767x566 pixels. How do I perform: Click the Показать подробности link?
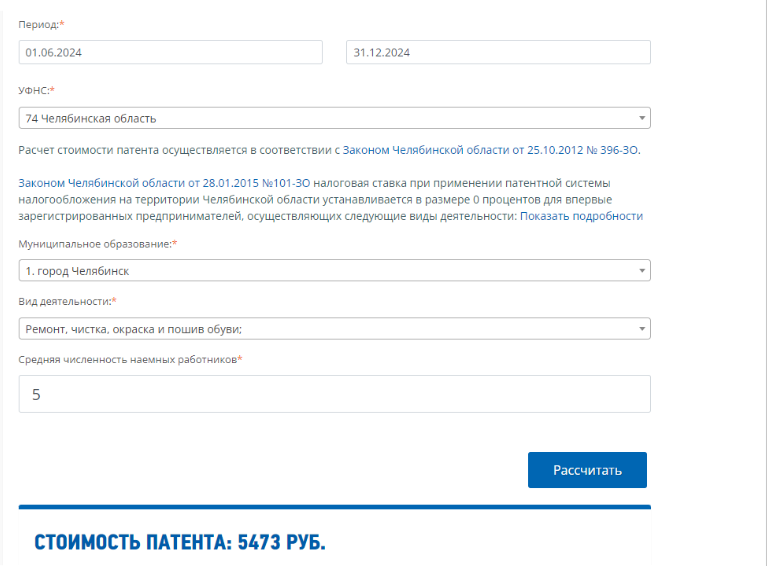point(581,216)
